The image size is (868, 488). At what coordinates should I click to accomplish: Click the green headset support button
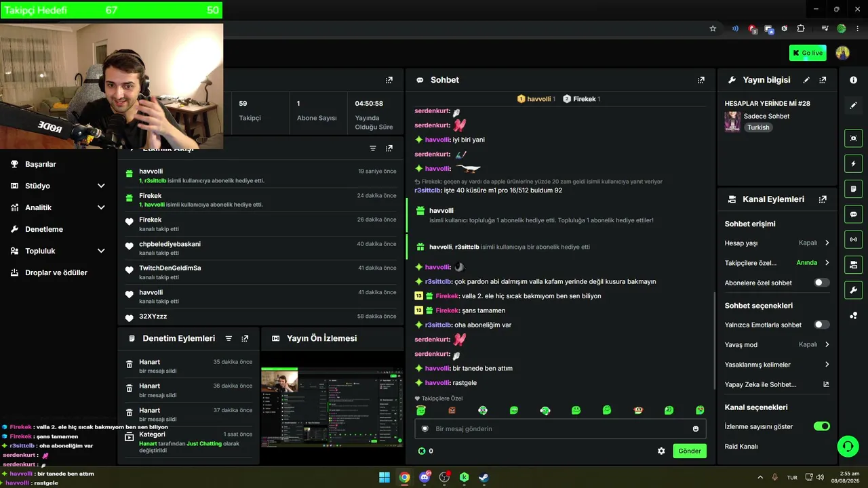tap(848, 446)
